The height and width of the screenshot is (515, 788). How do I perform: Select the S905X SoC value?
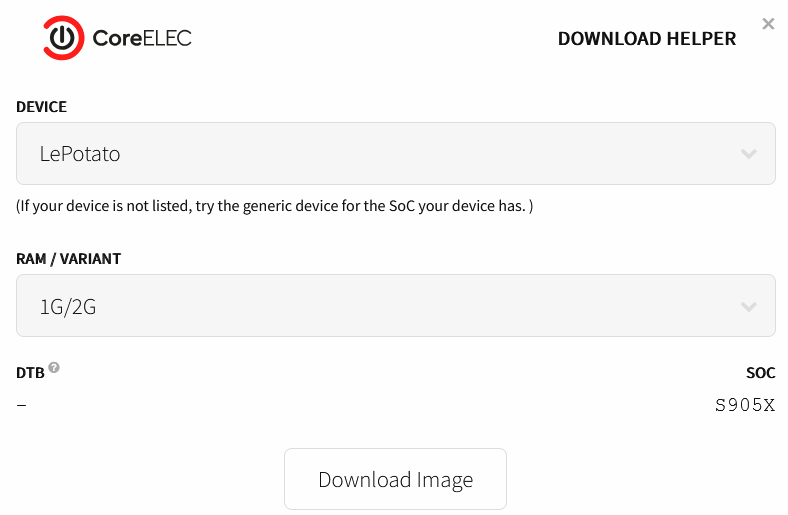[745, 405]
